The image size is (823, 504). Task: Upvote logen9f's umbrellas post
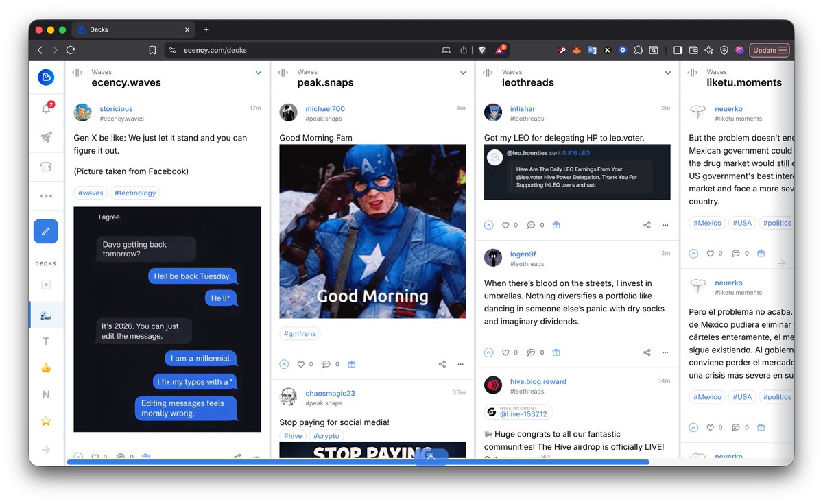[x=489, y=352]
